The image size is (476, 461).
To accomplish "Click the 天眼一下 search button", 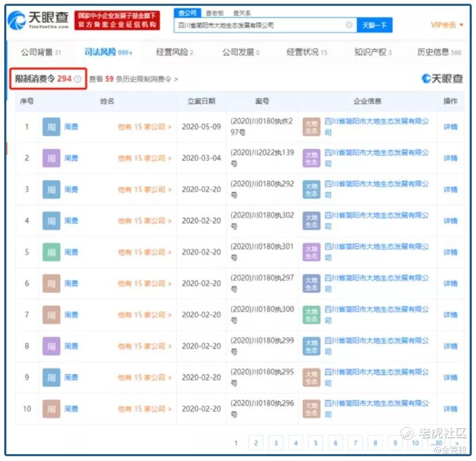I will [374, 25].
